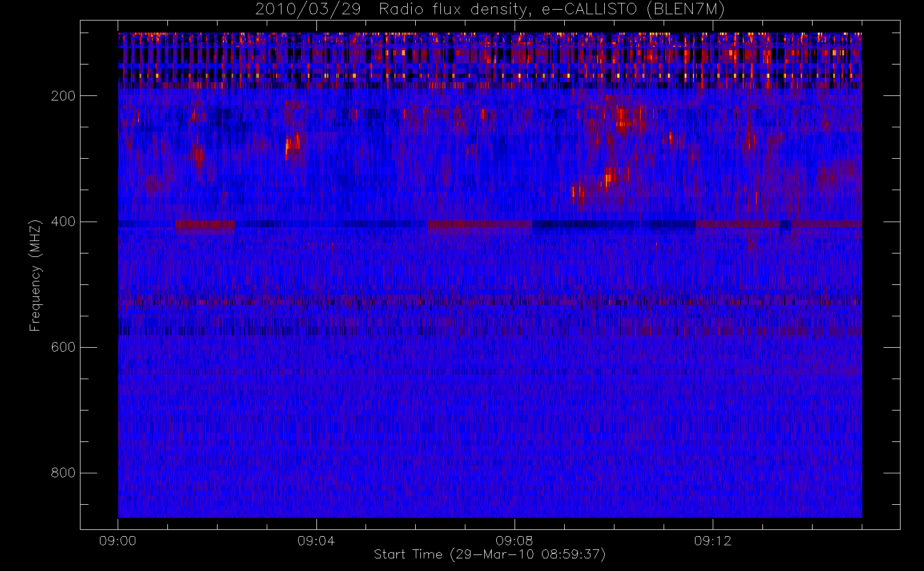Click the 09:00 time tick label
This screenshot has width=924, height=571.
(118, 541)
